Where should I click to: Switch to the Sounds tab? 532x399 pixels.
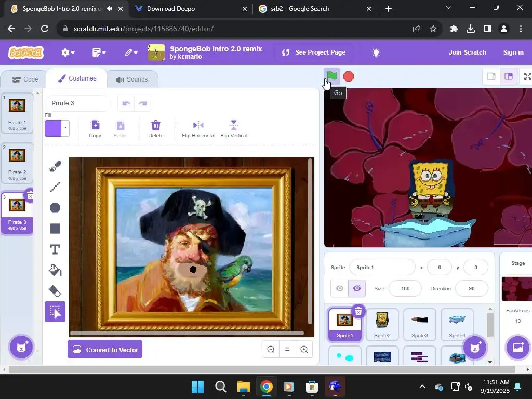pos(132,79)
